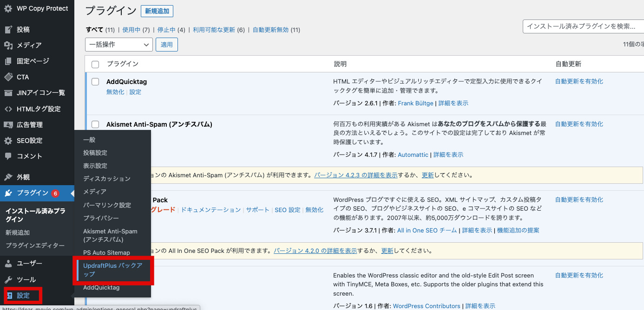644x310 pixels.
Task: Open Automattic author link
Action: tap(413, 155)
